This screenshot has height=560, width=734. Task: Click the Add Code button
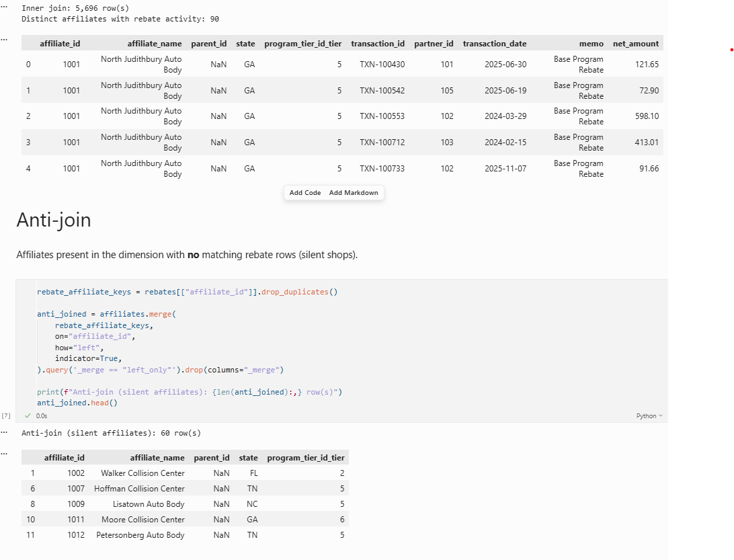(304, 193)
